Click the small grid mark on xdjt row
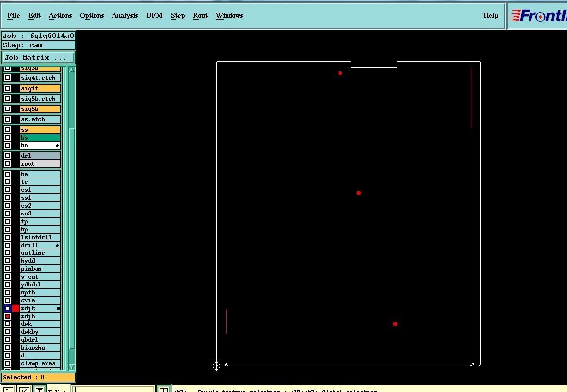567x392 pixels. 58,309
